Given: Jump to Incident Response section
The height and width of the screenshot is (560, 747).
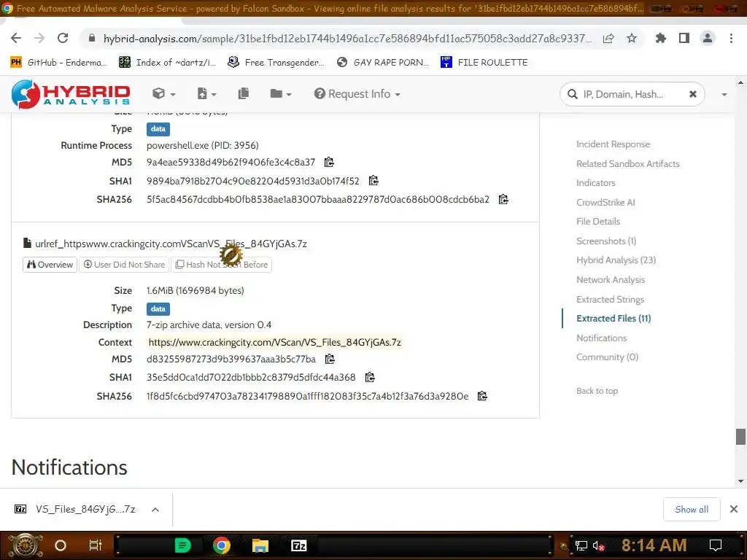Looking at the screenshot, I should click(613, 144).
